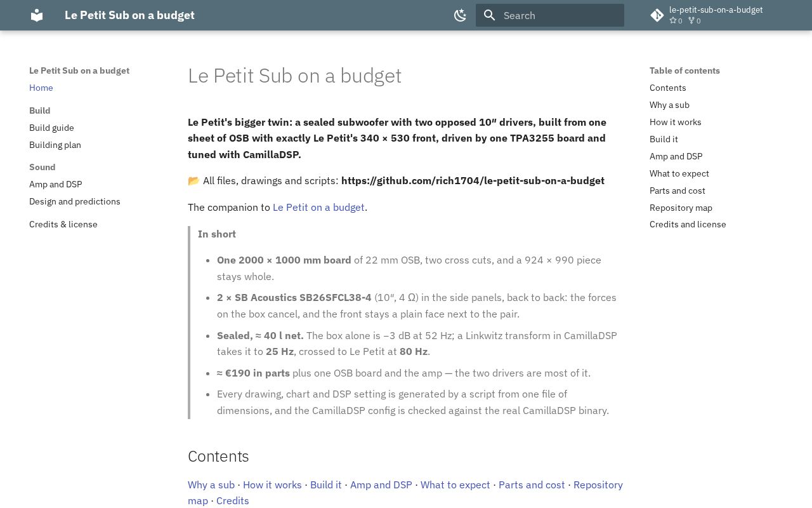This screenshot has height=508, width=812.
Task: Go to Amp and DSP sidebar page
Action: pos(56,184)
